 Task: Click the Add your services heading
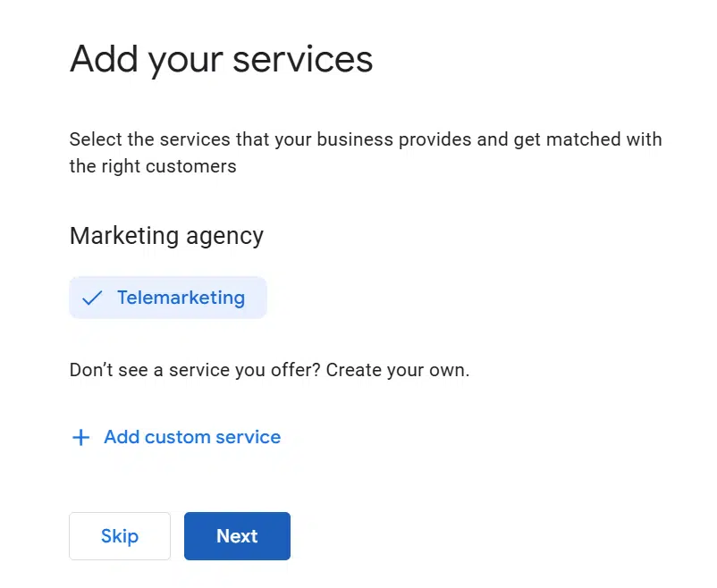click(x=222, y=60)
